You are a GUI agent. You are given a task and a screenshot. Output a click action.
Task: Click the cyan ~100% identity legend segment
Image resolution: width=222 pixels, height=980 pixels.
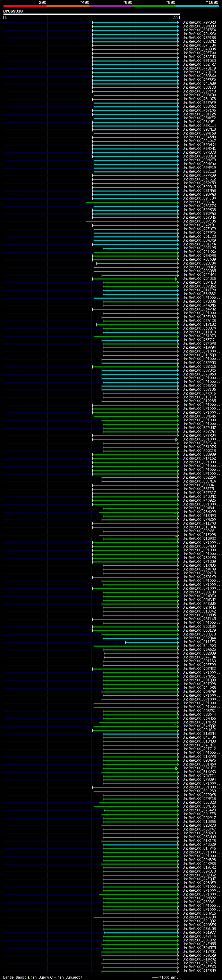point(197,6)
